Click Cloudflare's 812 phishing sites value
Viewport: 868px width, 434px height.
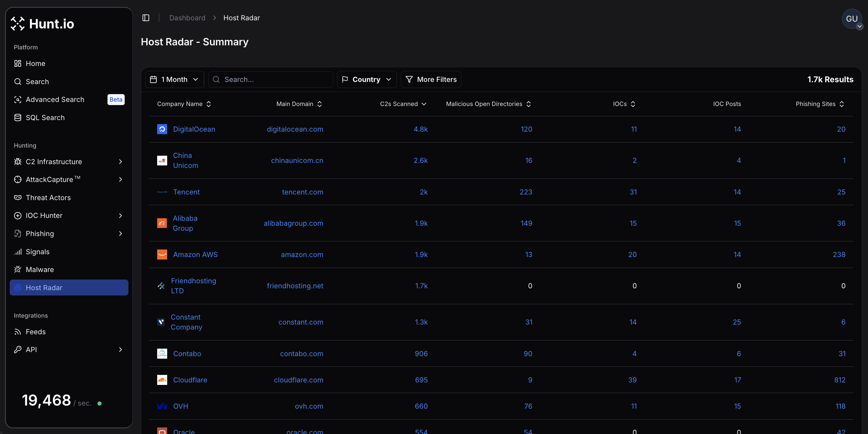840,380
